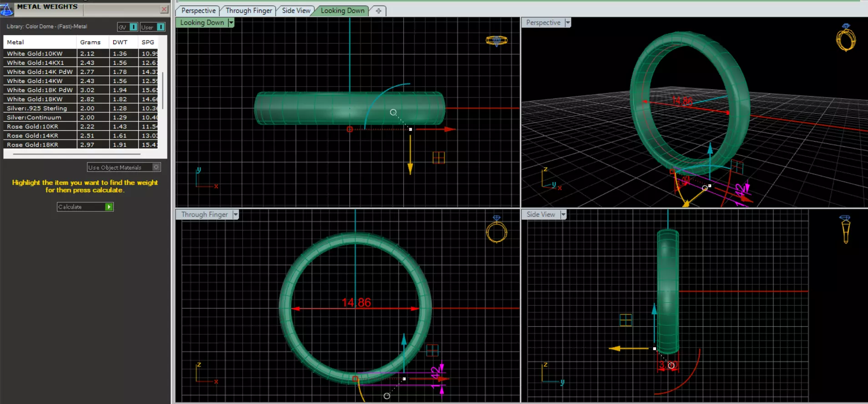Click the ring view icon in Perspective viewport
The width and height of the screenshot is (868, 404).
(x=846, y=37)
